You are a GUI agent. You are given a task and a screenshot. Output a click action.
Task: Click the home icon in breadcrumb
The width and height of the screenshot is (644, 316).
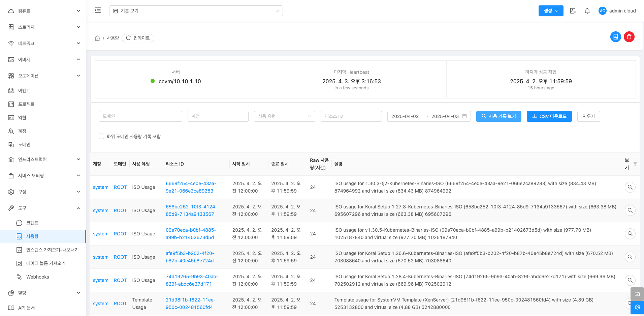coord(97,38)
